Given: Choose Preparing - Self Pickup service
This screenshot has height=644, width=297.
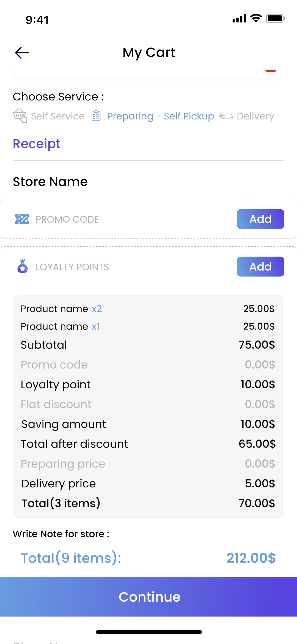Looking at the screenshot, I should pos(161,116).
